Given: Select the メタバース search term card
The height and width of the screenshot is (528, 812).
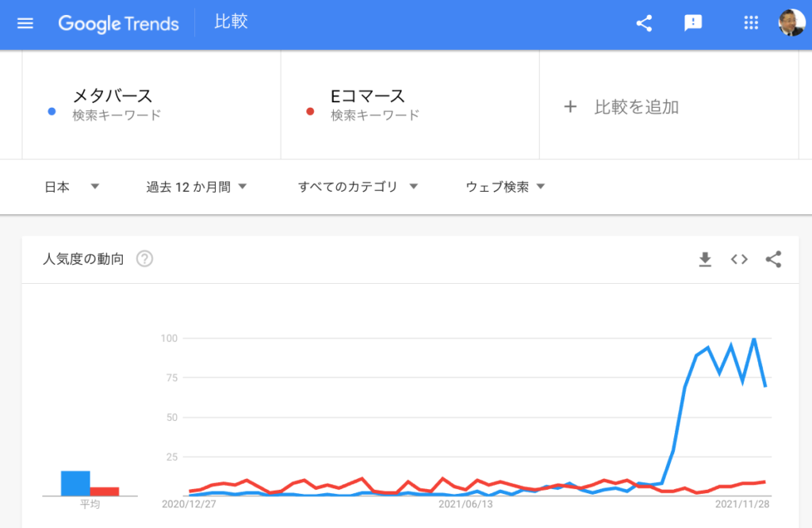Looking at the screenshot, I should (x=151, y=105).
